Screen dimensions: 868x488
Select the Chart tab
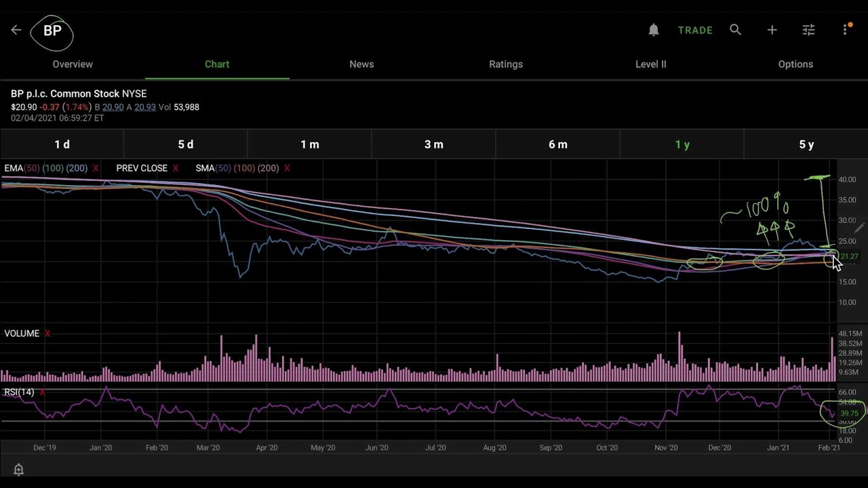(x=217, y=64)
